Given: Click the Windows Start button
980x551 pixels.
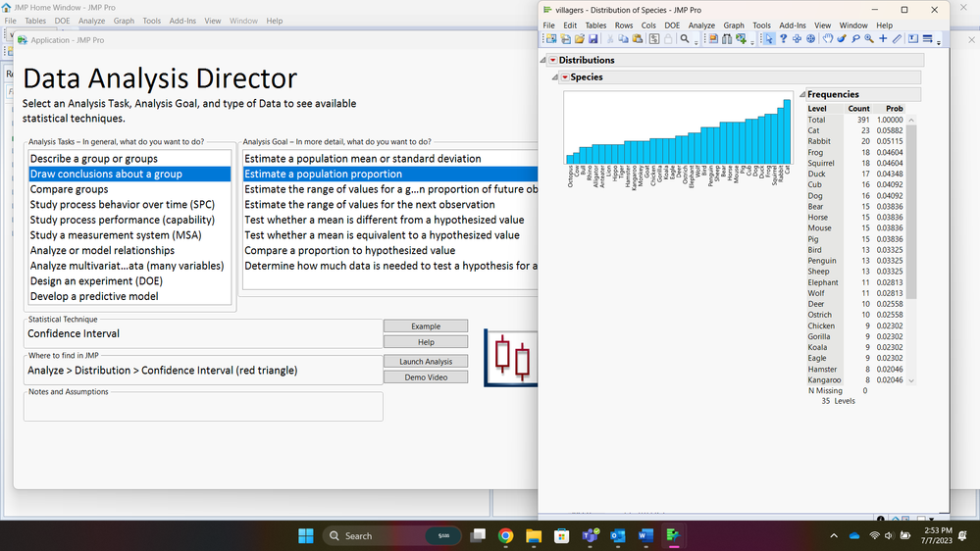Looking at the screenshot, I should pyautogui.click(x=306, y=535).
